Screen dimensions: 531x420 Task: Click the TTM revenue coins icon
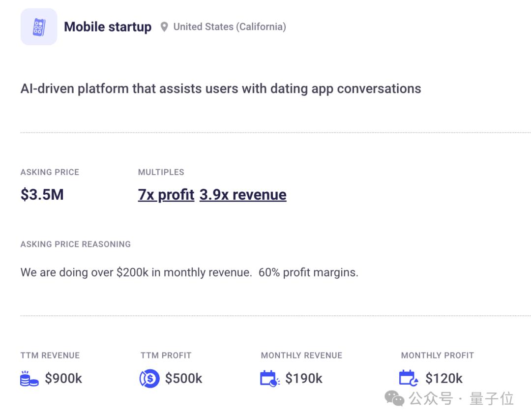tap(29, 379)
